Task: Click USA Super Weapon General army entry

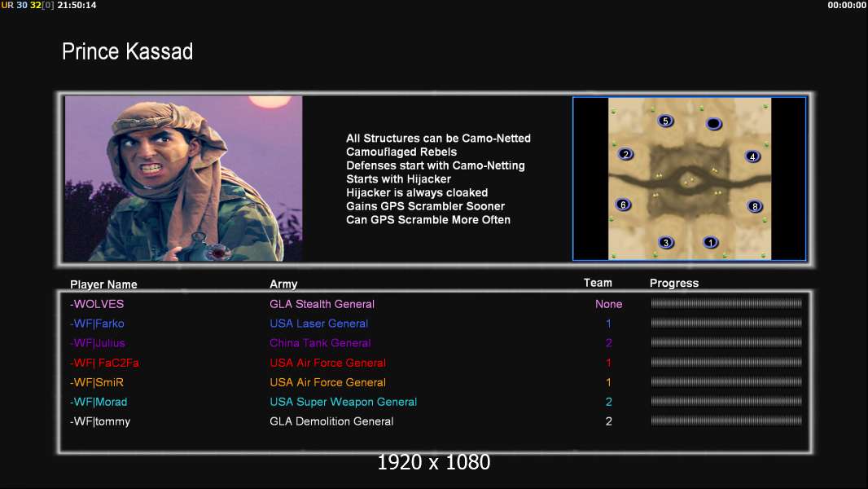Action: click(344, 402)
